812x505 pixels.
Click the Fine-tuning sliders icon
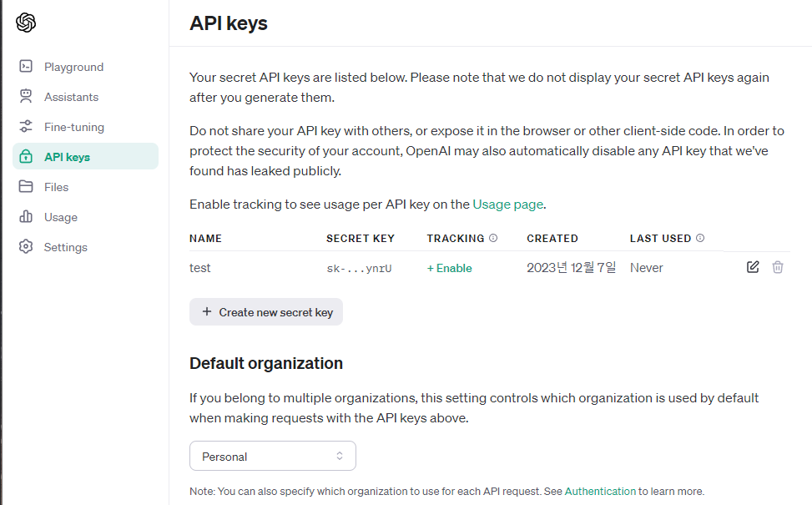point(26,126)
